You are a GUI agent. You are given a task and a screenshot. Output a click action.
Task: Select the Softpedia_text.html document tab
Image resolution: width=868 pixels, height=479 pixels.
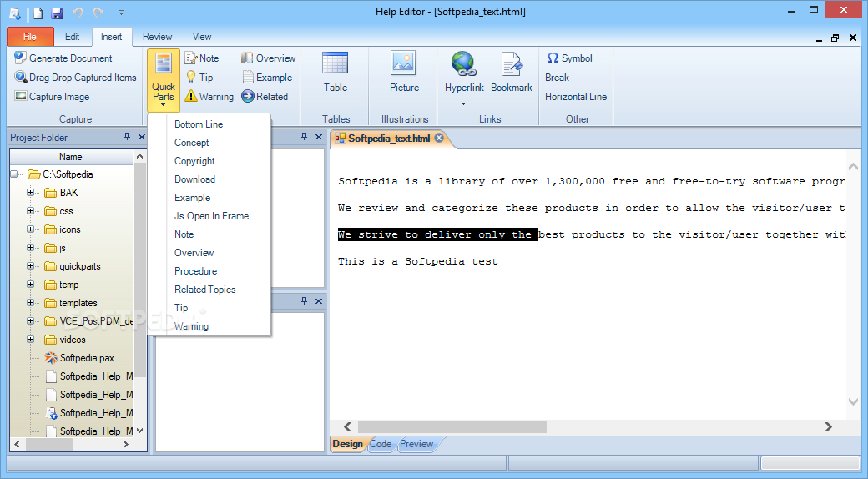[389, 139]
